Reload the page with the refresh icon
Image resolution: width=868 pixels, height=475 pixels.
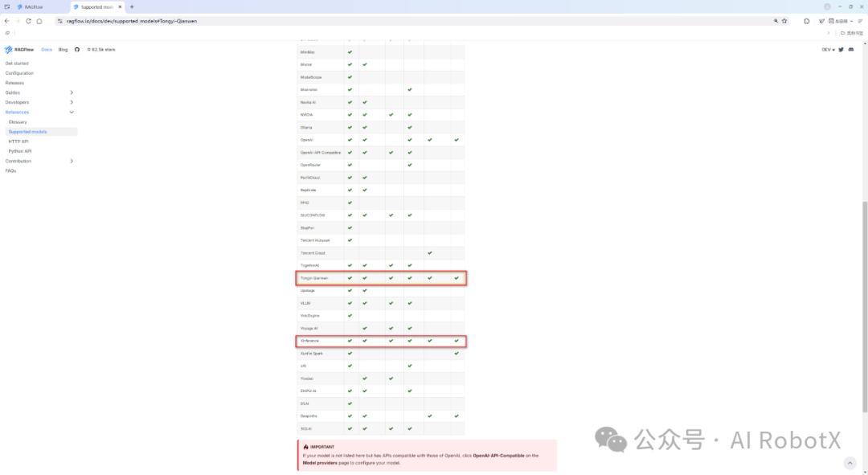pos(28,21)
